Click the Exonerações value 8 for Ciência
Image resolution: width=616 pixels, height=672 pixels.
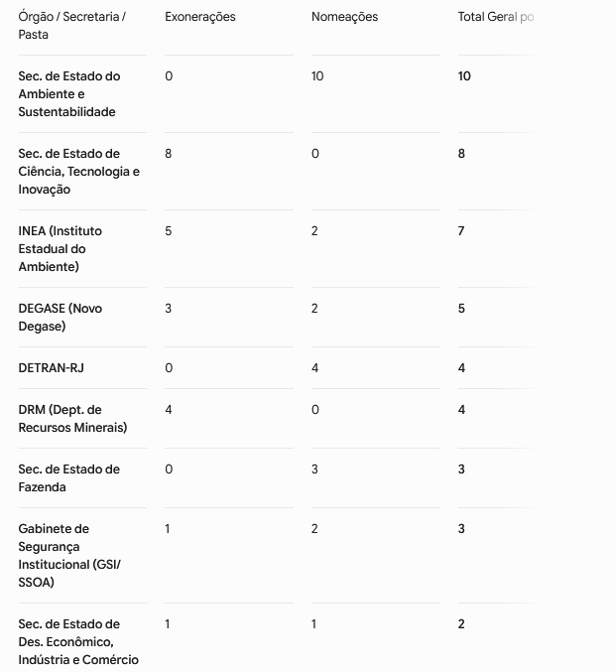(169, 154)
